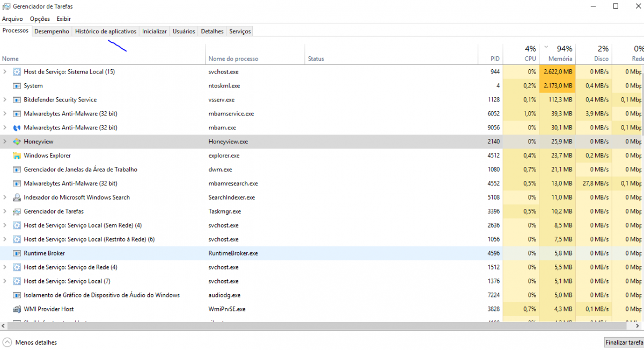Expand Host de Serviço: Serviço de Rede (4)
644x350 pixels.
click(x=5, y=267)
